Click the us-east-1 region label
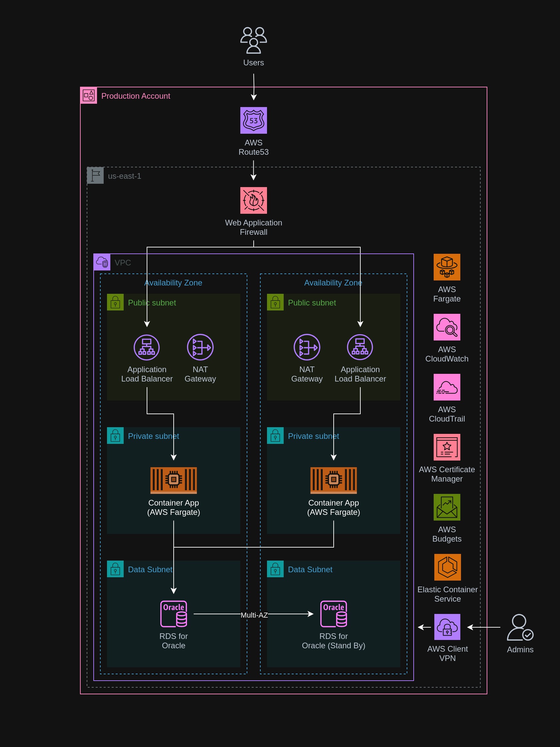This screenshot has width=560, height=747. coord(125,176)
